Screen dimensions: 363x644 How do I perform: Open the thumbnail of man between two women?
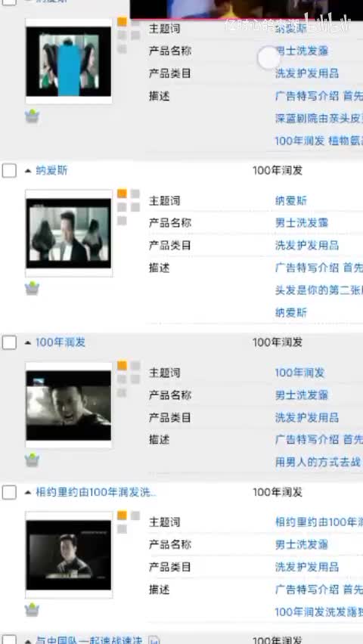point(69,233)
